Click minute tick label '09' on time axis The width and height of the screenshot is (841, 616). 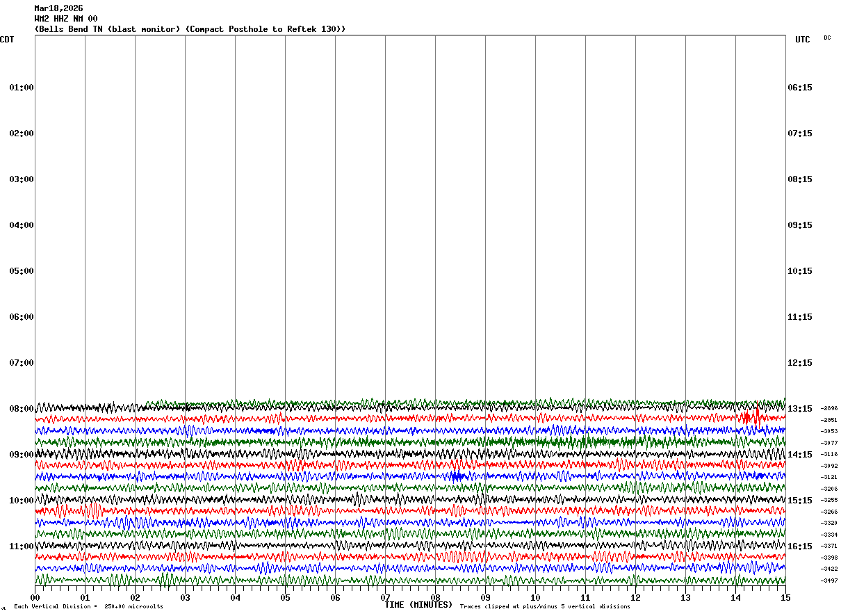click(485, 598)
